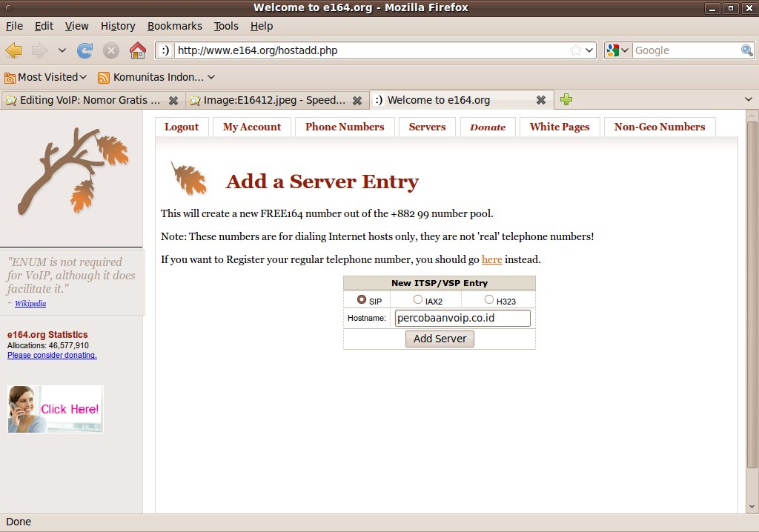Minimize the Firefox window
Screen dimensions: 759x532
[712, 8]
